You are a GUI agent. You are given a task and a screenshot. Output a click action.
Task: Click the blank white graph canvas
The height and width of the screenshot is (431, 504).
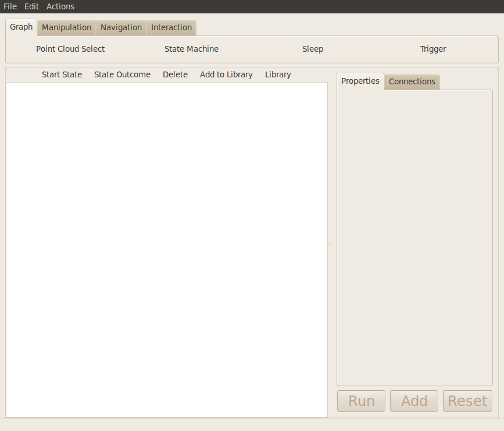(167, 250)
